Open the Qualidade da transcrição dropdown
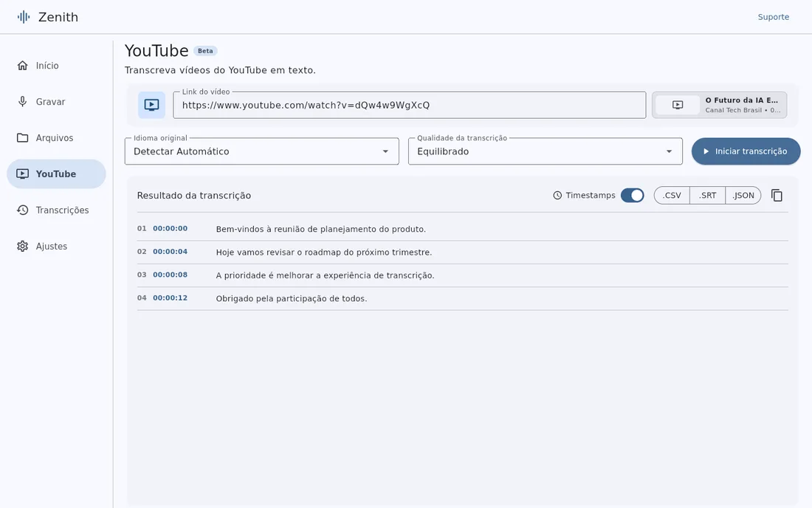 coord(546,151)
